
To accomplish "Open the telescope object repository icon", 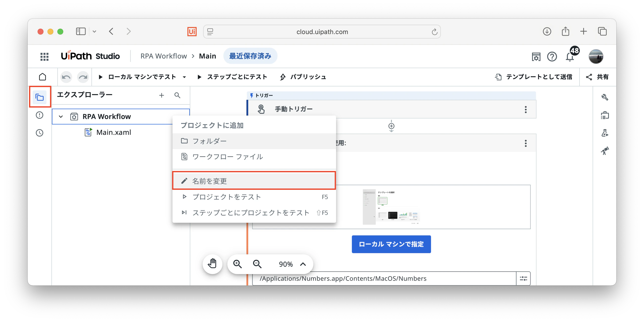I will tap(604, 151).
